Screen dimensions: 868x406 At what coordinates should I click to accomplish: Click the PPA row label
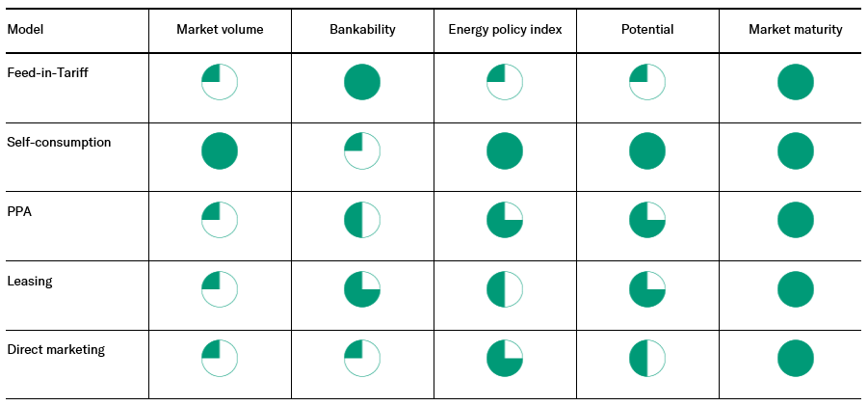pos(19,211)
